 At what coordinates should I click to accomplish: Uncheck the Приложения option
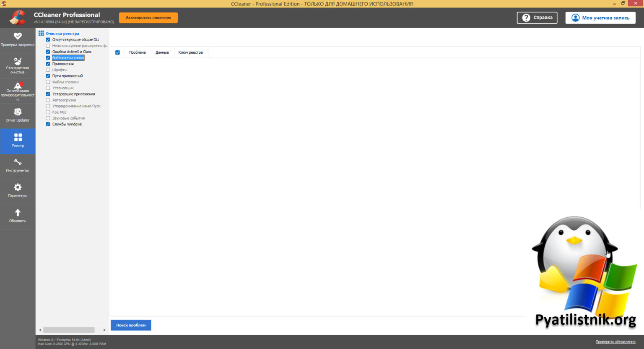point(48,64)
